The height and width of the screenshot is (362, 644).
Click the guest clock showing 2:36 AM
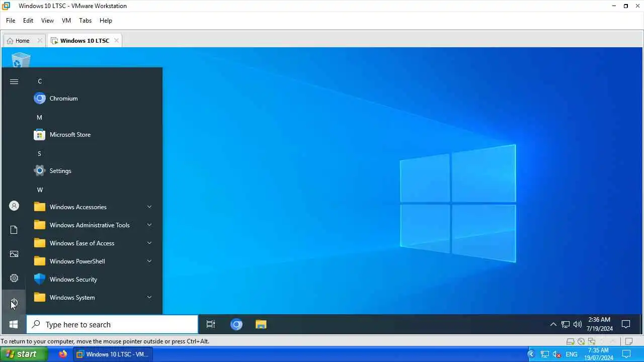599,324
